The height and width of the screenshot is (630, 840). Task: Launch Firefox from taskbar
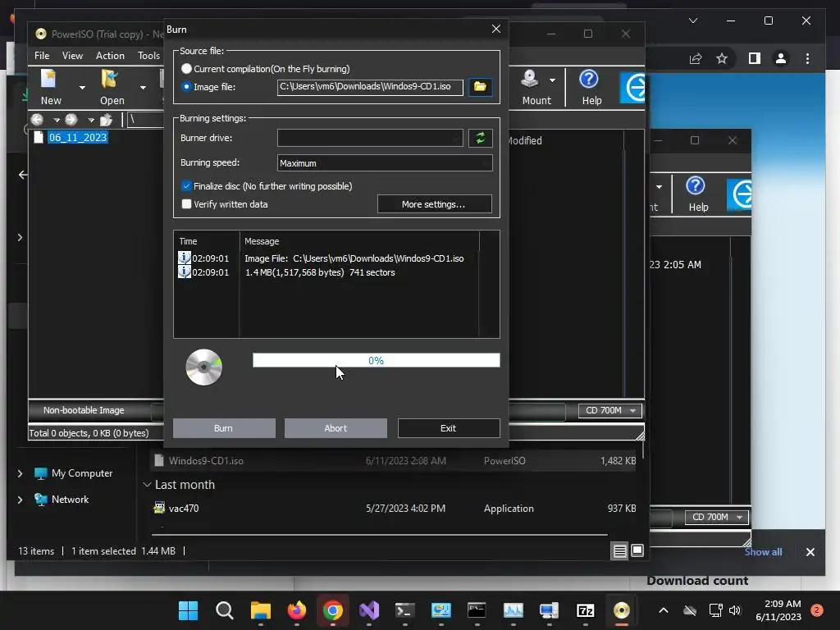[x=297, y=610]
